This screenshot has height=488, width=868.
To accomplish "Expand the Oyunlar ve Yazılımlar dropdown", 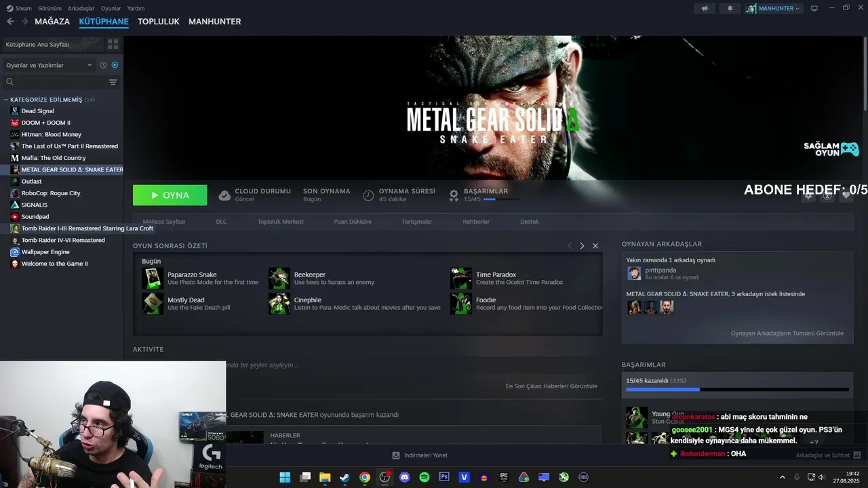I will 49,65.
